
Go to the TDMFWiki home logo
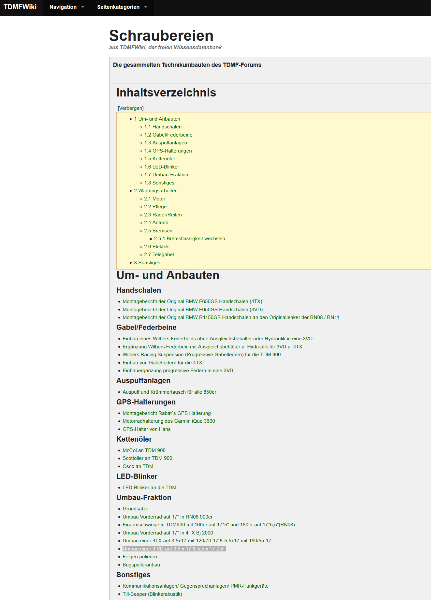20,7
